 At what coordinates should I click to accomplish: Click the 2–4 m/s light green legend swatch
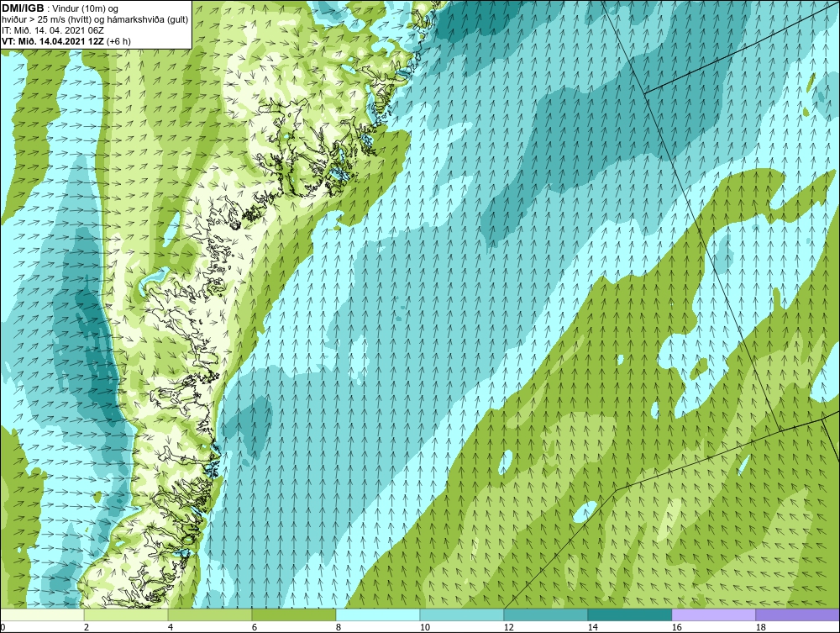126,615
